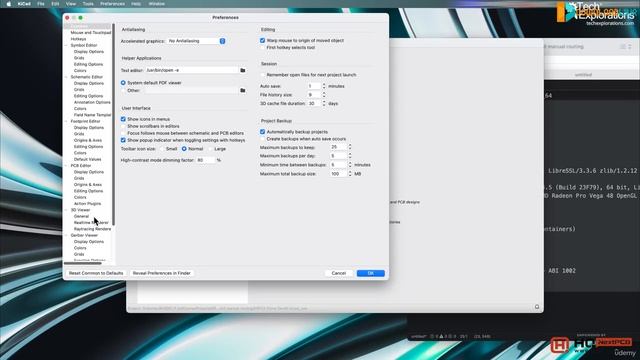640x360 pixels.
Task: Open Annotation Options under Schematic Editor
Action: [x=92, y=102]
